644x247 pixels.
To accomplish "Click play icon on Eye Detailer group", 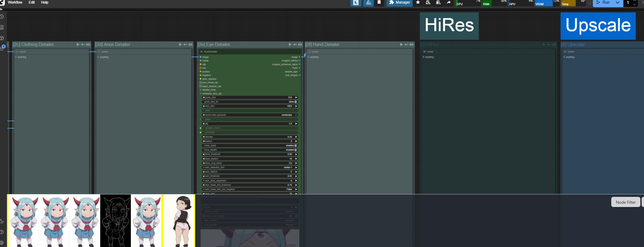I will [x=290, y=44].
